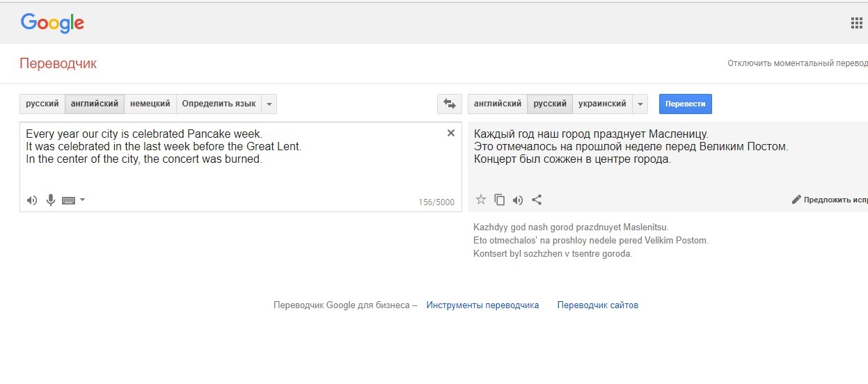Listen to the English source text
Viewport: 868px width, 384px height.
[32, 200]
